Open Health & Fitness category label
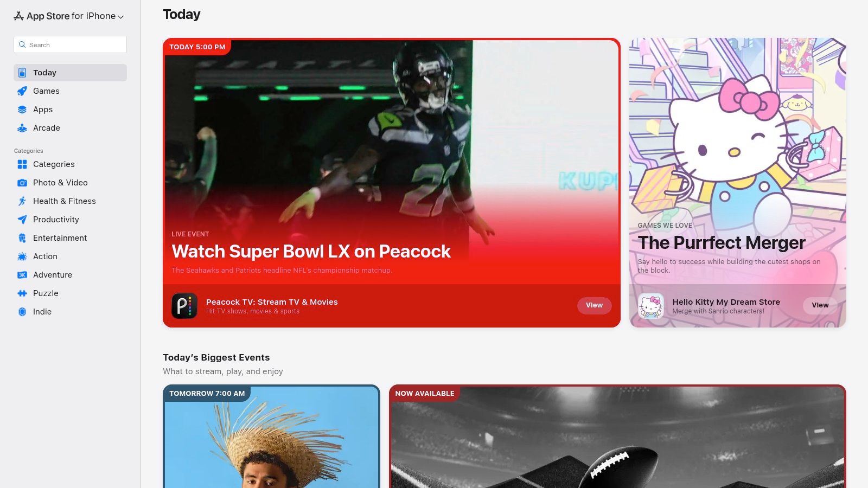The image size is (868, 488). (x=65, y=201)
